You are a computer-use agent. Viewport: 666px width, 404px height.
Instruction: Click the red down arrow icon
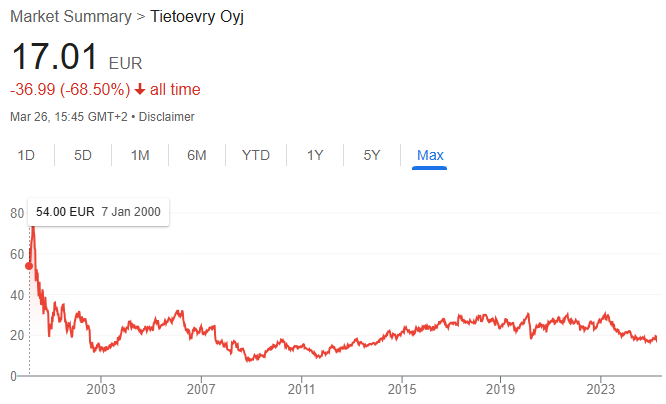point(140,90)
